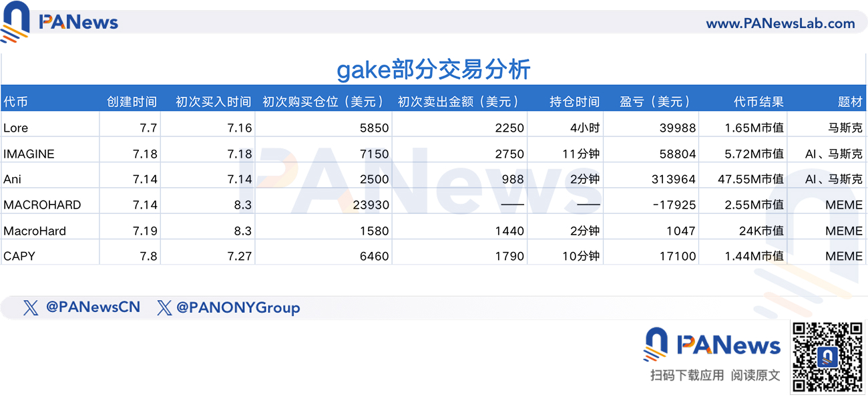Click the X icon beside @PANONYGroup
The width and height of the screenshot is (868, 401).
point(164,307)
